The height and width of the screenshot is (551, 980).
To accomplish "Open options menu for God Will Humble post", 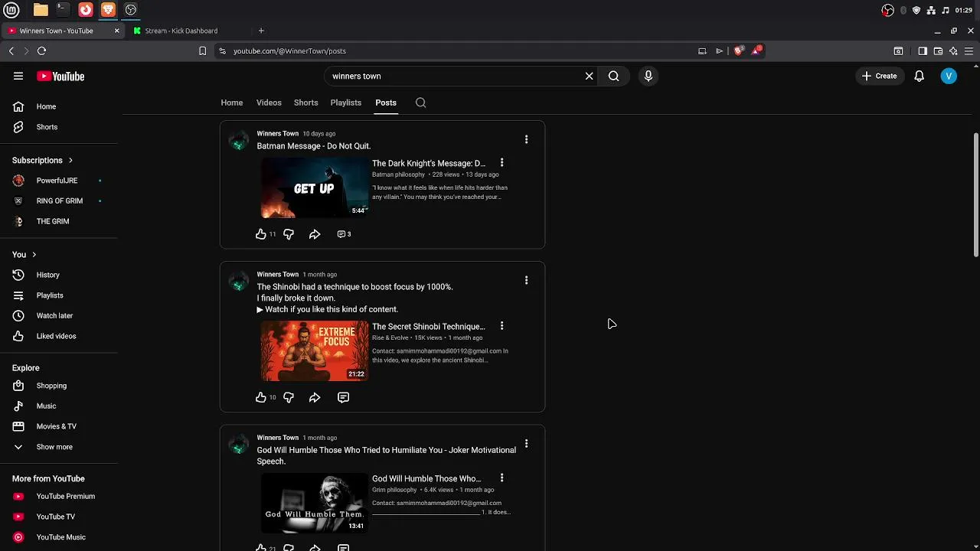I will (526, 443).
